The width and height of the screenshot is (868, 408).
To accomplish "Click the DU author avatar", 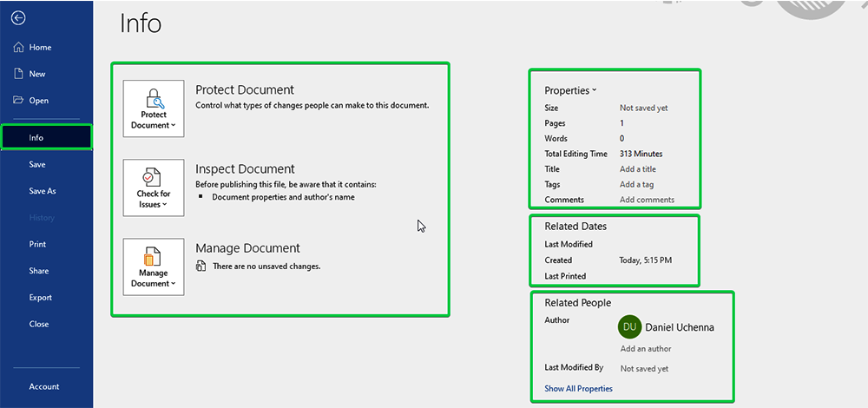I will coord(629,327).
